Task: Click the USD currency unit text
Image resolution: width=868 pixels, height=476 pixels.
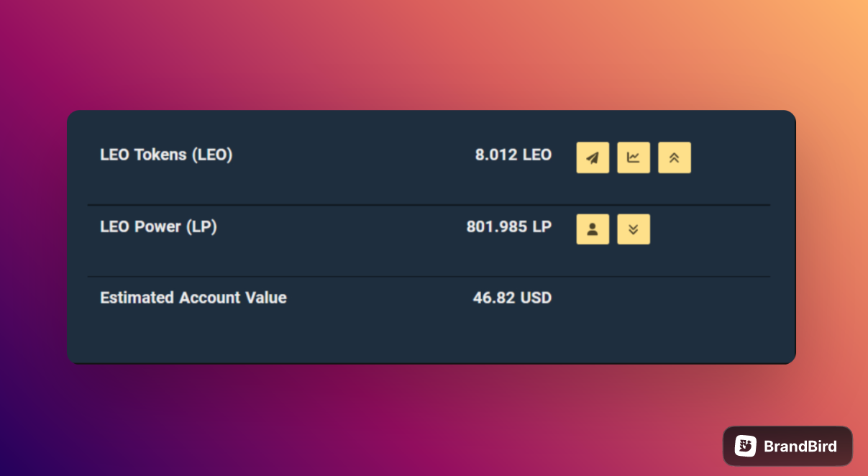Action: coord(536,298)
